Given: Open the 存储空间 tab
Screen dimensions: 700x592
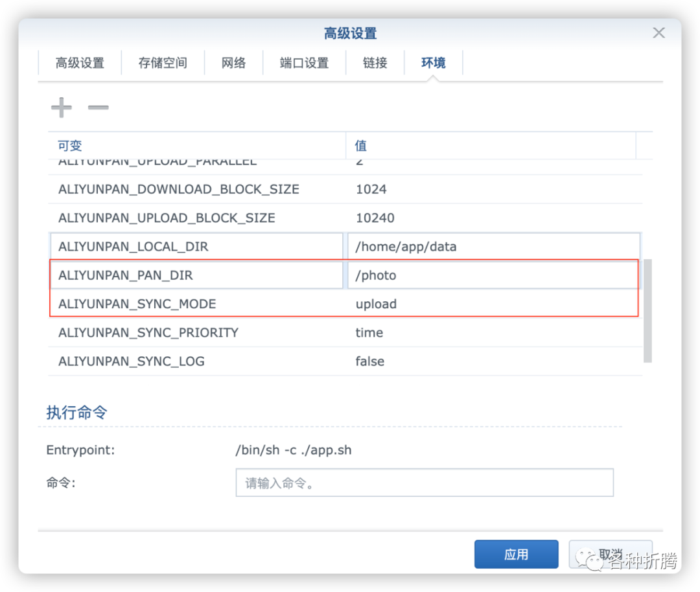Looking at the screenshot, I should (x=163, y=63).
